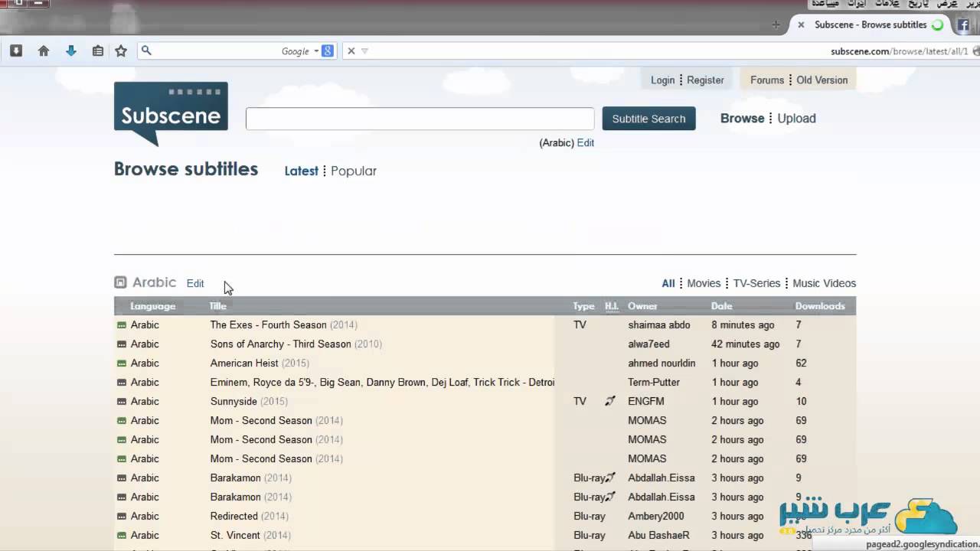980x551 pixels.
Task: Click Edit next to the (Arabic) language filter
Action: 585,143
